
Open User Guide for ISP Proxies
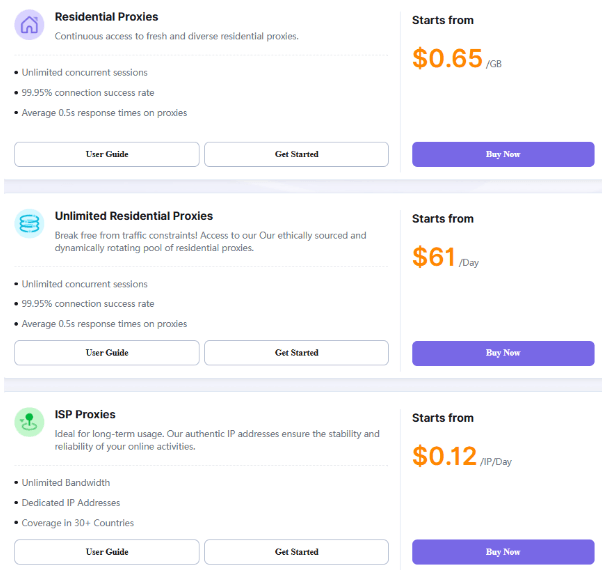click(x=107, y=552)
